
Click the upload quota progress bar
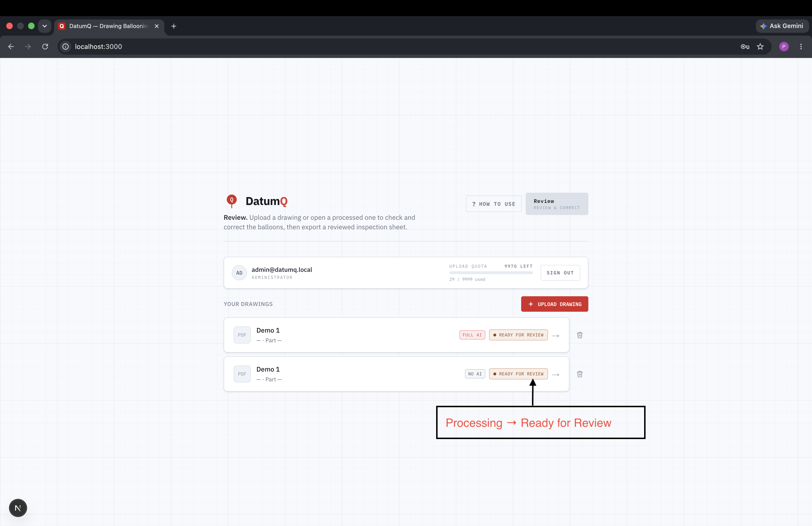point(491,273)
